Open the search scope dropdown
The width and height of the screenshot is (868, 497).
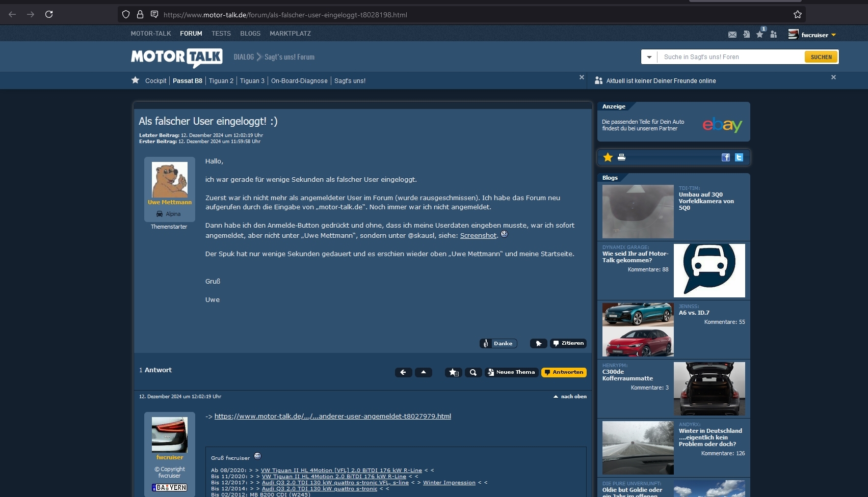point(649,57)
